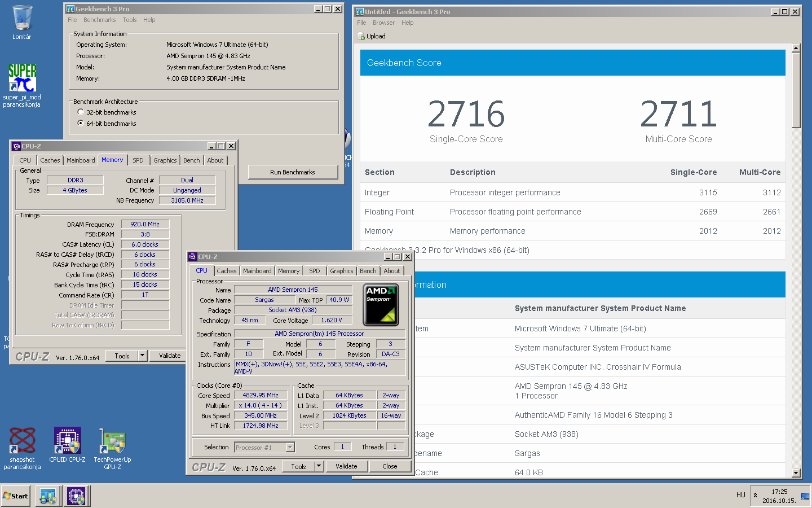Click the front CPU-Z window title icon
Image resolution: width=812 pixels, height=508 pixels.
pos(193,256)
